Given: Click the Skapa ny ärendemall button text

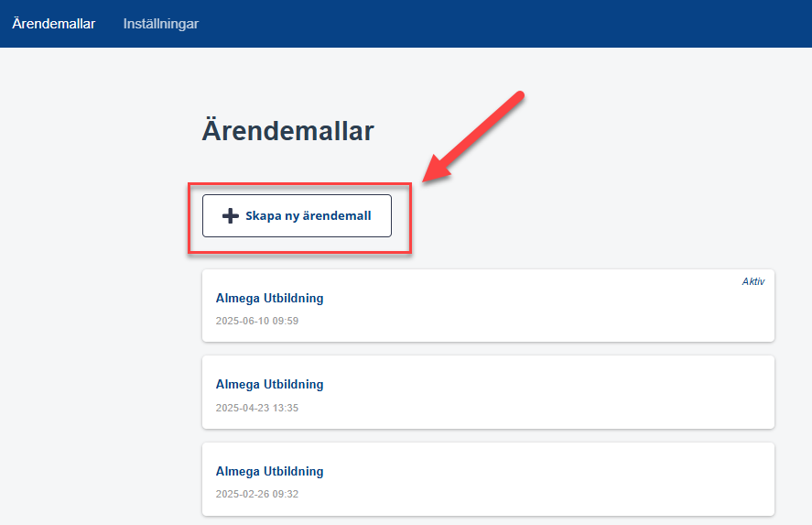Looking at the screenshot, I should (309, 215).
